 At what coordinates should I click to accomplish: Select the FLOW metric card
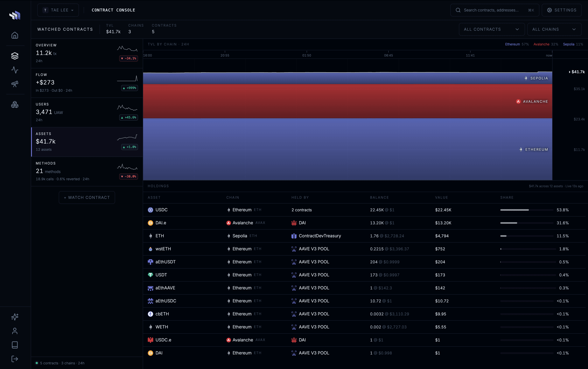87,83
